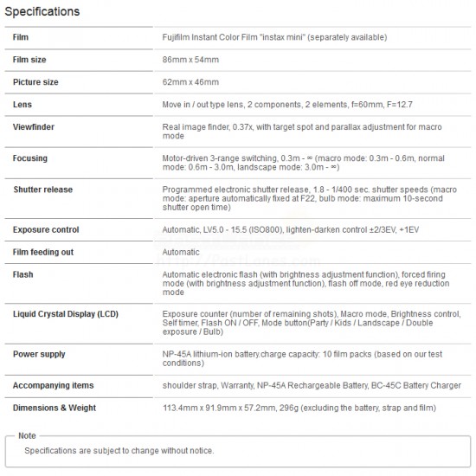Select the Film feeding out label
The width and height of the screenshot is (476, 476).
click(43, 252)
